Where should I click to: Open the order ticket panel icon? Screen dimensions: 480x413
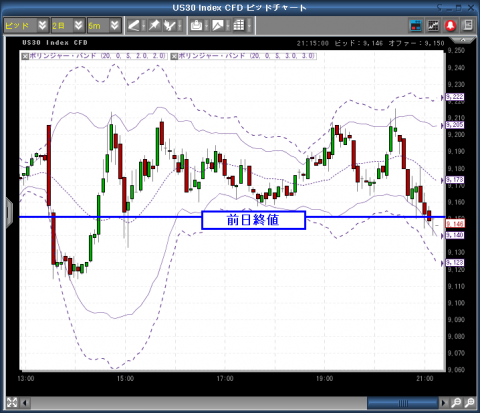416,26
